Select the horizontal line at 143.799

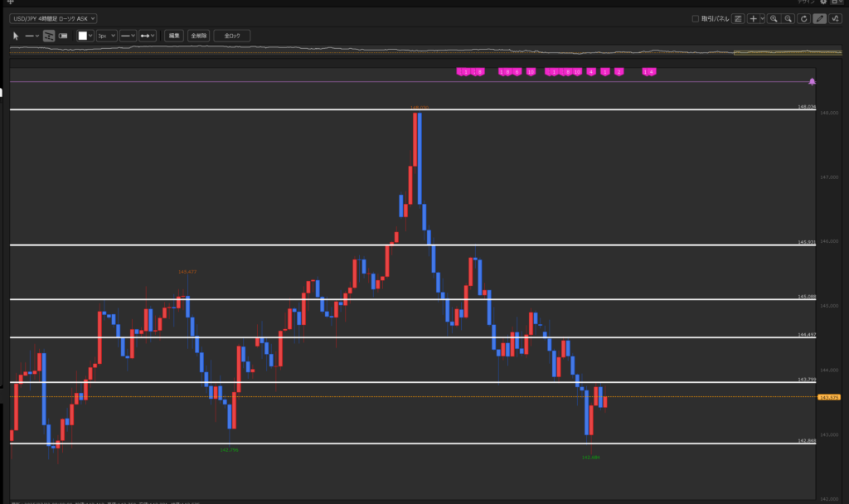(413, 382)
